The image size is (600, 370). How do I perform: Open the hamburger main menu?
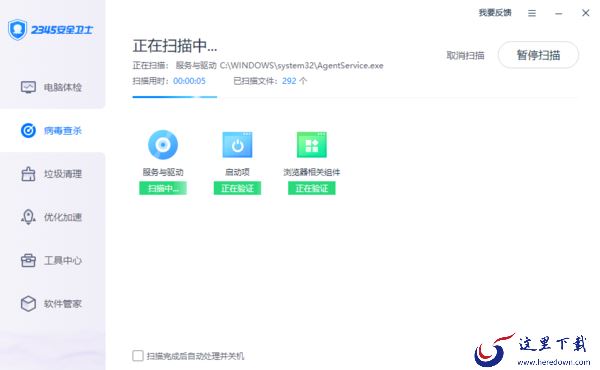point(532,13)
